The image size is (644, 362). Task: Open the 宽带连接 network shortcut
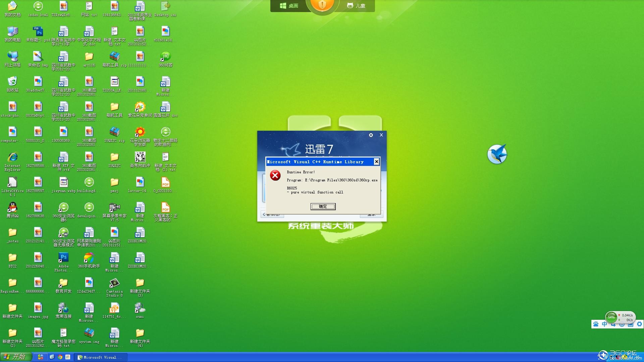pyautogui.click(x=63, y=311)
